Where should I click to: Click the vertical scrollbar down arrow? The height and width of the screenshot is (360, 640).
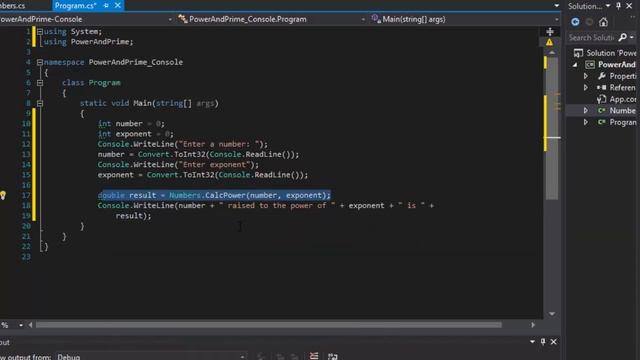pos(552,313)
